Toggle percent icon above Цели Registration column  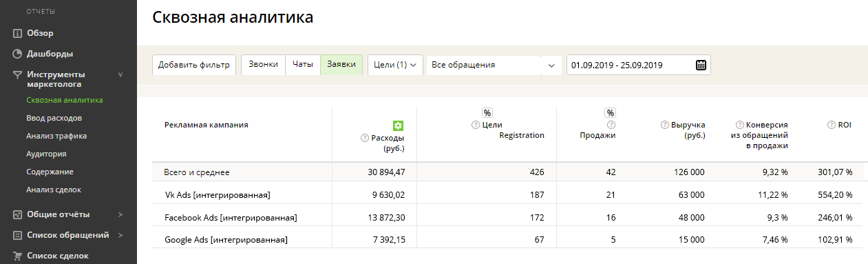[487, 113]
